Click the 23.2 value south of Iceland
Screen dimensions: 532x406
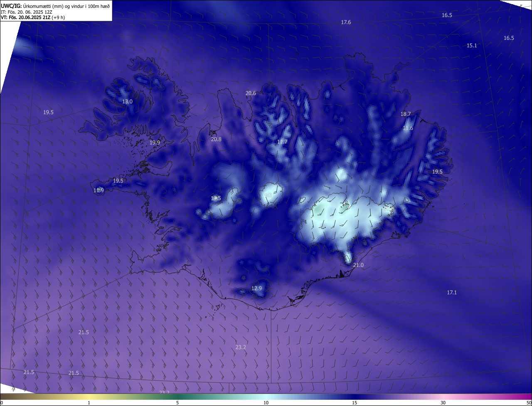[241, 347]
